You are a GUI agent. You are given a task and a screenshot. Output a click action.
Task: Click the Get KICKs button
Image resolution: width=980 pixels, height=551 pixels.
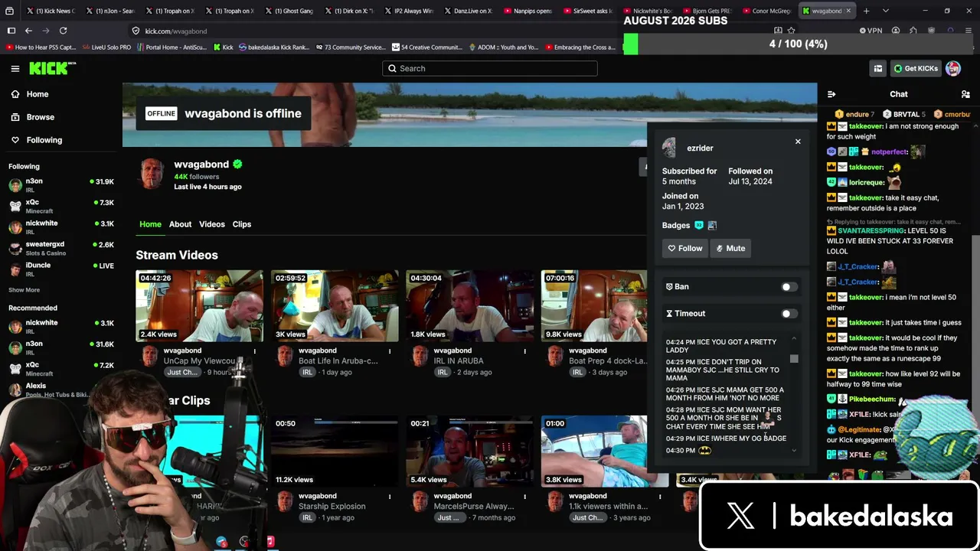(x=916, y=68)
